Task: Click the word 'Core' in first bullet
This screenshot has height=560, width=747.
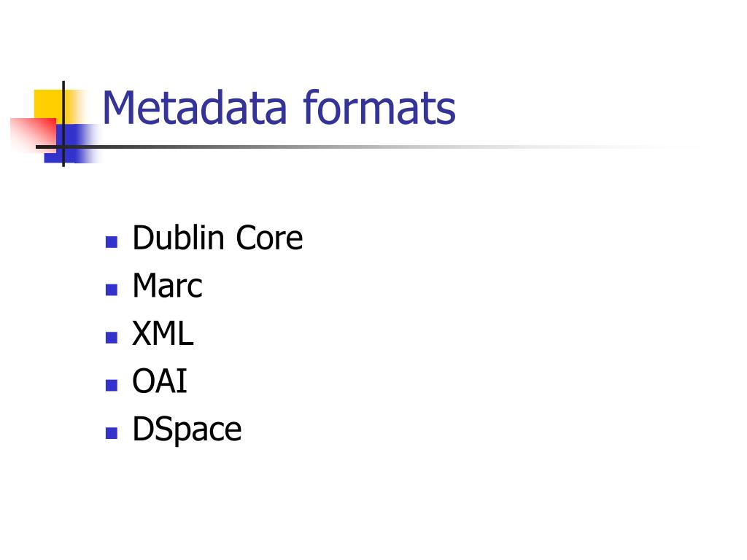Action: tap(269, 238)
